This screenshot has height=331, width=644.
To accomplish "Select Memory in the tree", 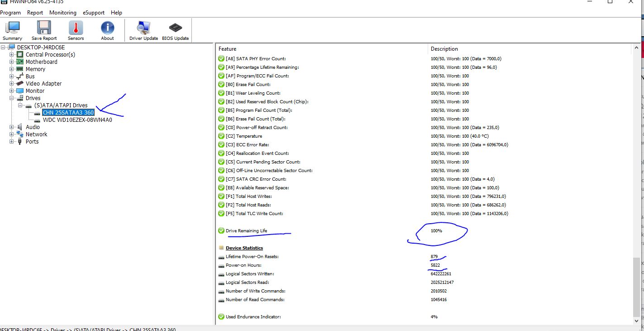I will (x=35, y=69).
